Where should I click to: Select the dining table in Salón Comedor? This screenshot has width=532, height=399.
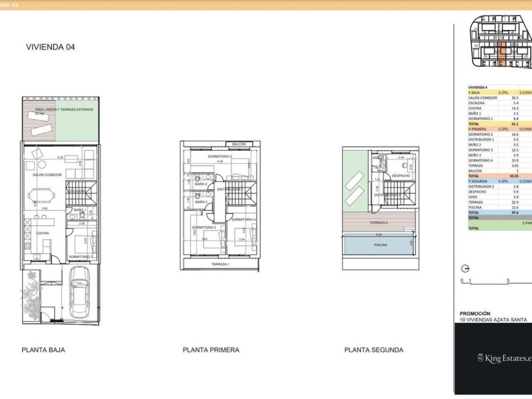point(42,195)
